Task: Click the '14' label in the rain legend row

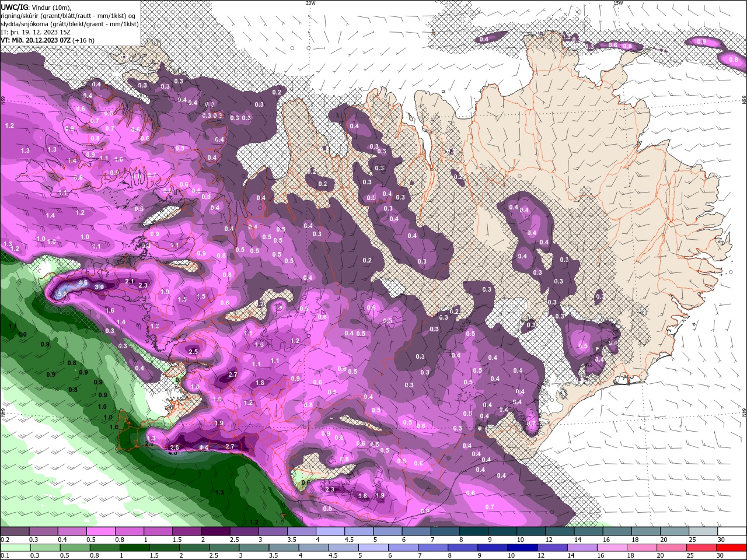Action: 571,555
